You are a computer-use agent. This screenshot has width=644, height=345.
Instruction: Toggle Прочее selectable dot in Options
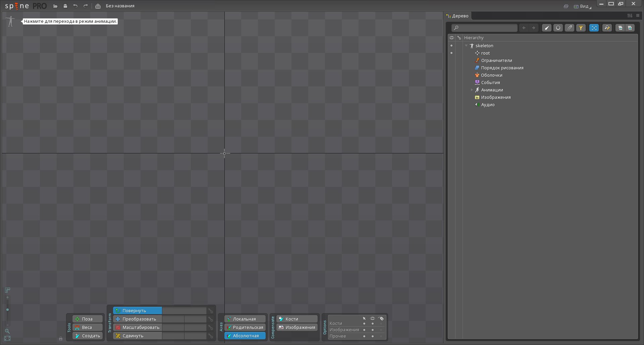364,336
